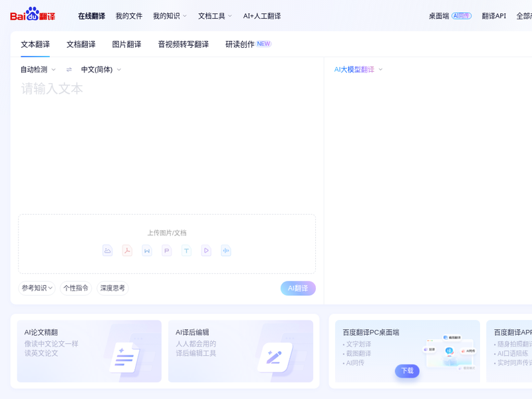
Task: Open the 自动检测 source language dropdown
Action: coord(38,70)
